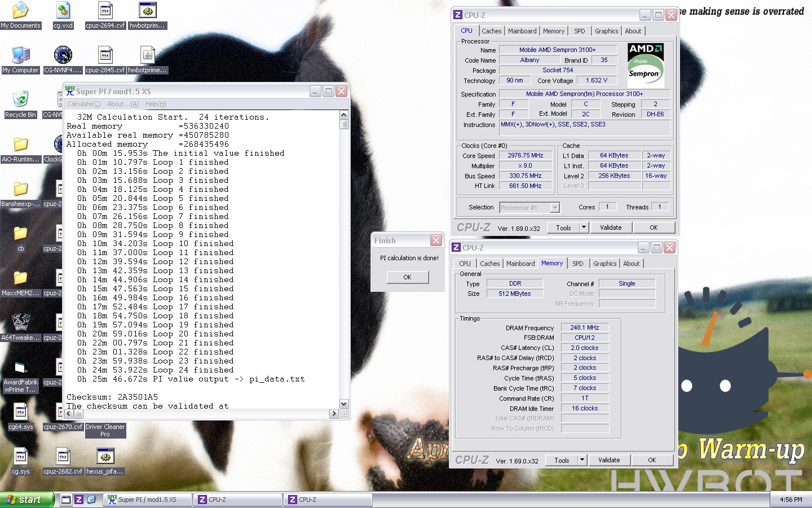Open Graphics tab in top CPU-Z window
The image size is (812, 508).
[607, 31]
